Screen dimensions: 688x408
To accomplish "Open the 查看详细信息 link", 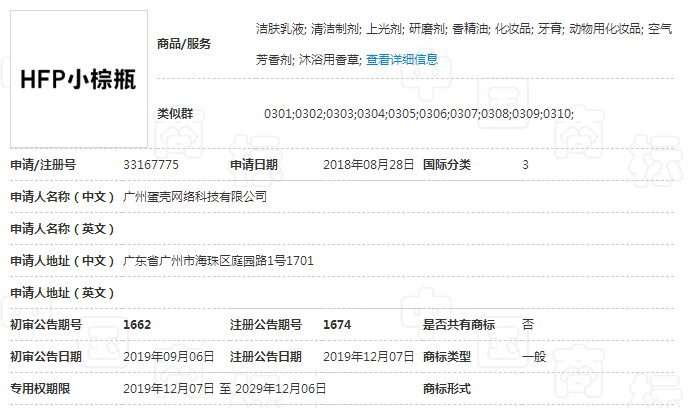I will pyautogui.click(x=402, y=59).
